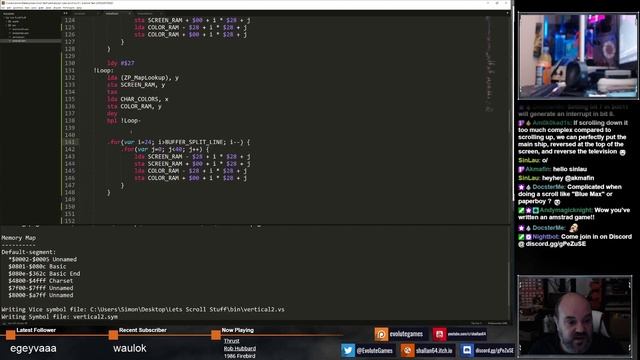Open the shallan64.itch.io label
The image size is (640, 360).
point(434,350)
